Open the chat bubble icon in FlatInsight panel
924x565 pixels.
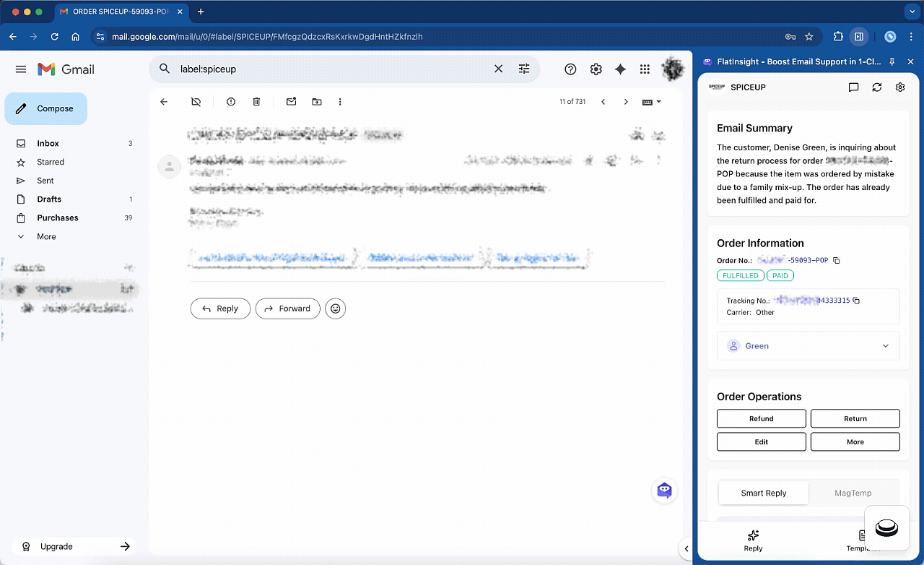853,87
